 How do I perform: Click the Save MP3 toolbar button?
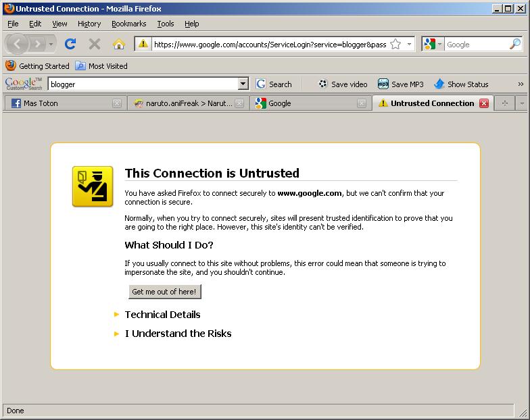[x=400, y=84]
